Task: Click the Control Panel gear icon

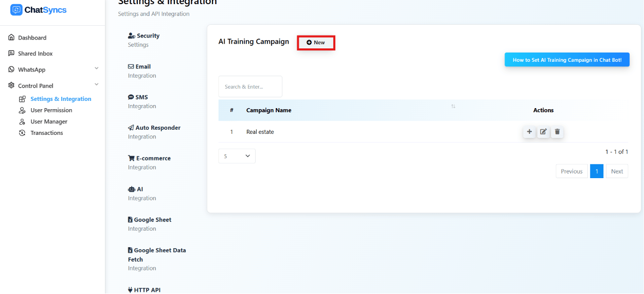Action: [x=11, y=85]
